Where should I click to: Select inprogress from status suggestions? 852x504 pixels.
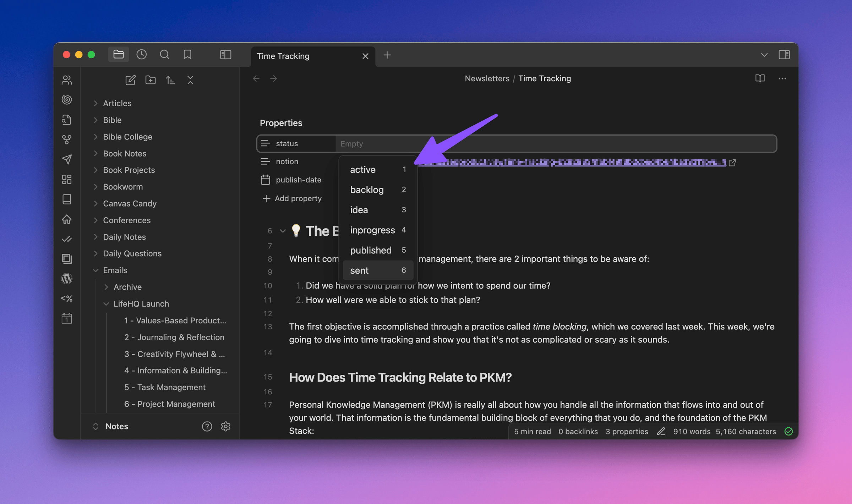[378, 230]
